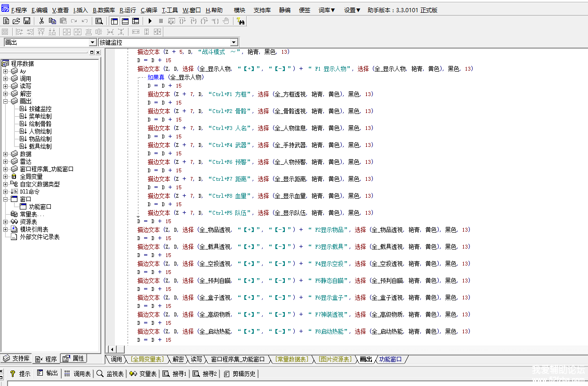Screen dimensions: 588x386
Task: Toggle the combined panels view button
Action: click(x=136, y=21)
